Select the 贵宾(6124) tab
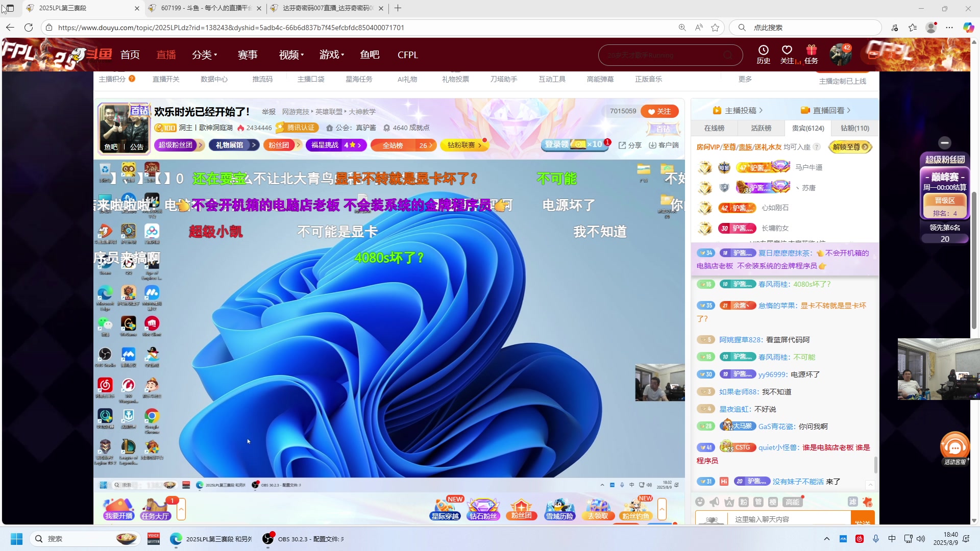 click(808, 128)
